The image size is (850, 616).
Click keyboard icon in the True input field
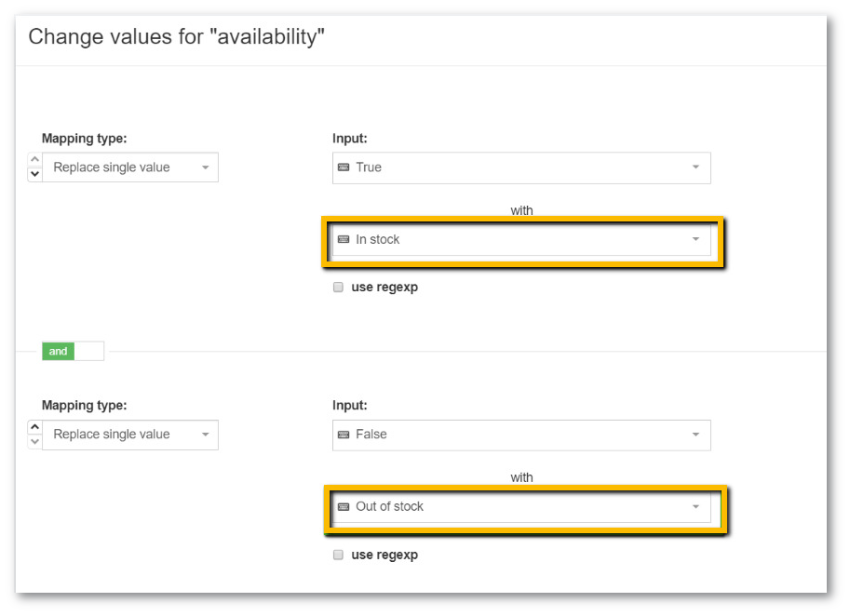click(344, 167)
